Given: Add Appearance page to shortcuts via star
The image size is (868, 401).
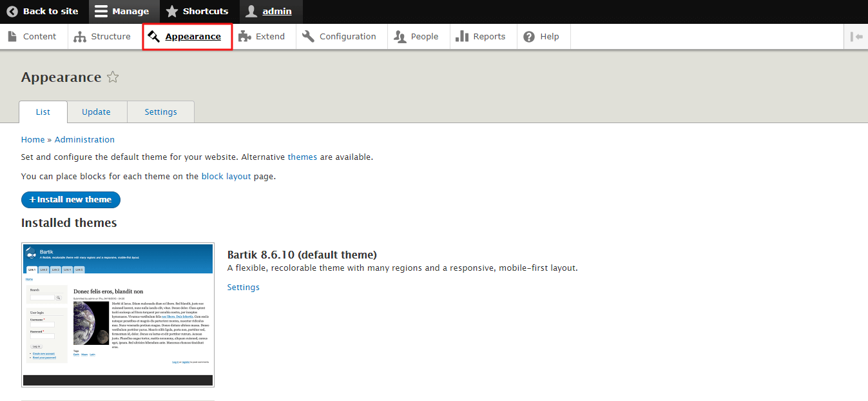Looking at the screenshot, I should coord(113,77).
